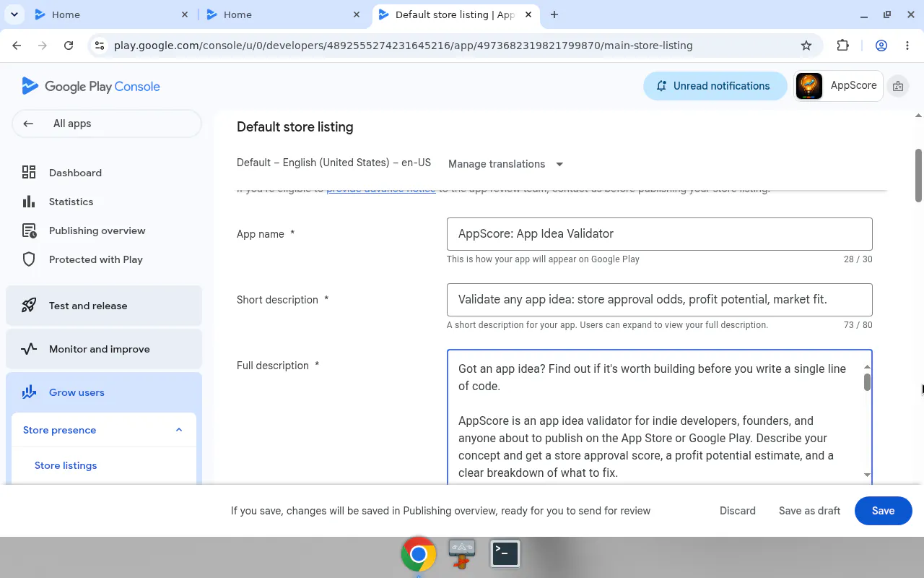924x578 pixels.
Task: Click the Unread notifications button
Action: click(x=715, y=86)
